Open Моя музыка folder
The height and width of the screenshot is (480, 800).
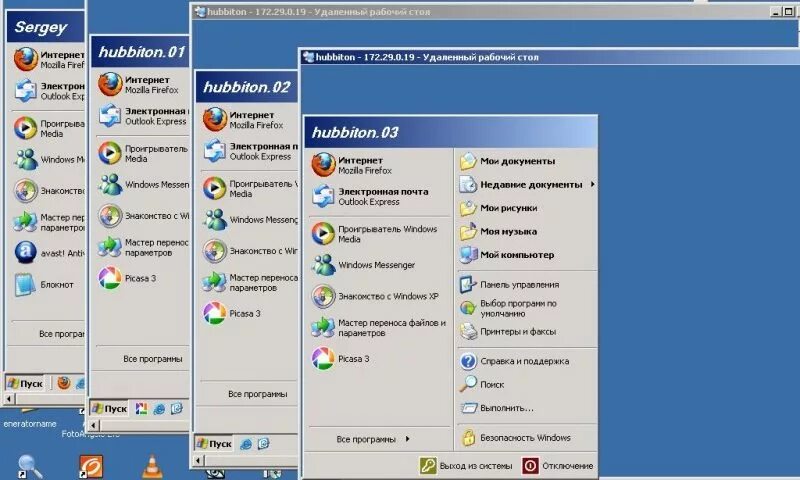click(x=526, y=232)
